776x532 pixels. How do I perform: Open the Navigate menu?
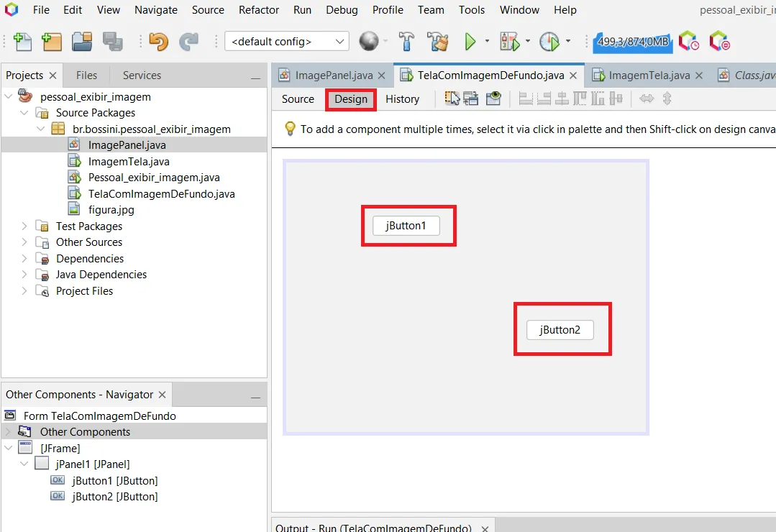[x=156, y=10]
